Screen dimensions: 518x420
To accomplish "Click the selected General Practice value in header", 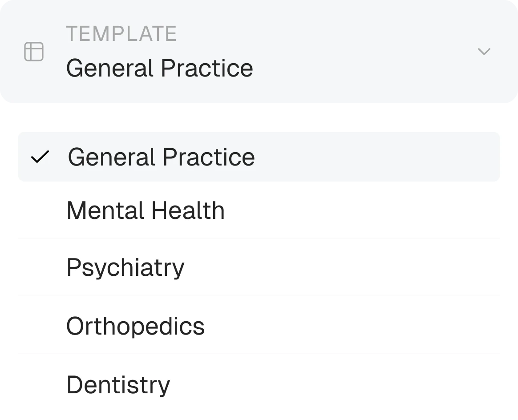I will [160, 68].
